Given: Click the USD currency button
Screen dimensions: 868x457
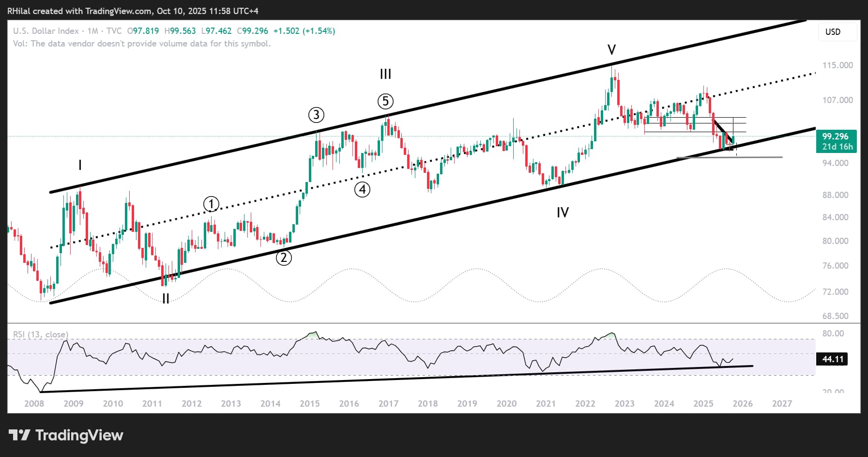Looking at the screenshot, I should (x=838, y=32).
